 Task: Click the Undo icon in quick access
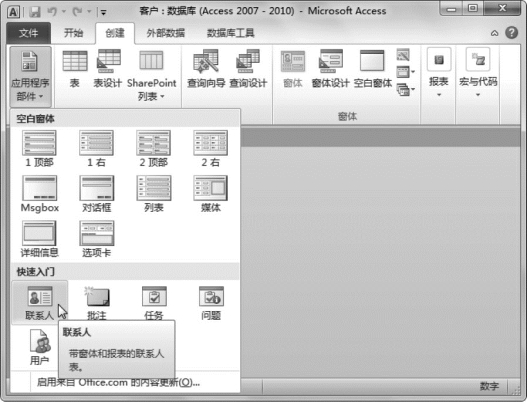click(52, 12)
